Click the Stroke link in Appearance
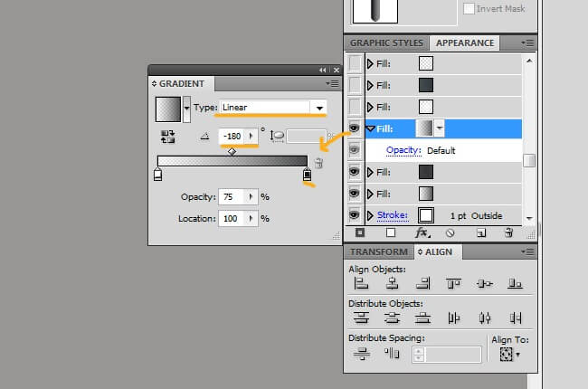The height and width of the screenshot is (389, 588). click(x=393, y=215)
